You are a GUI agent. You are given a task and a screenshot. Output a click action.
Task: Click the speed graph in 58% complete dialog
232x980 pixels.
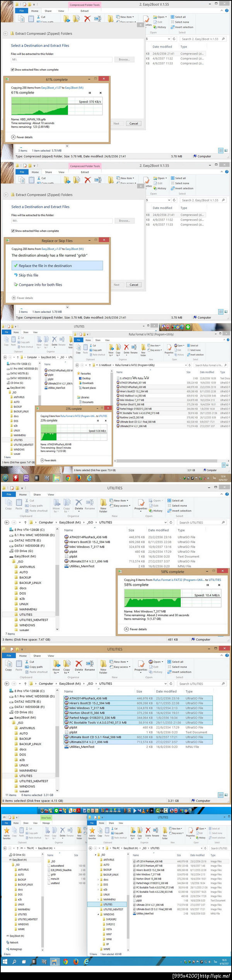coord(172,598)
